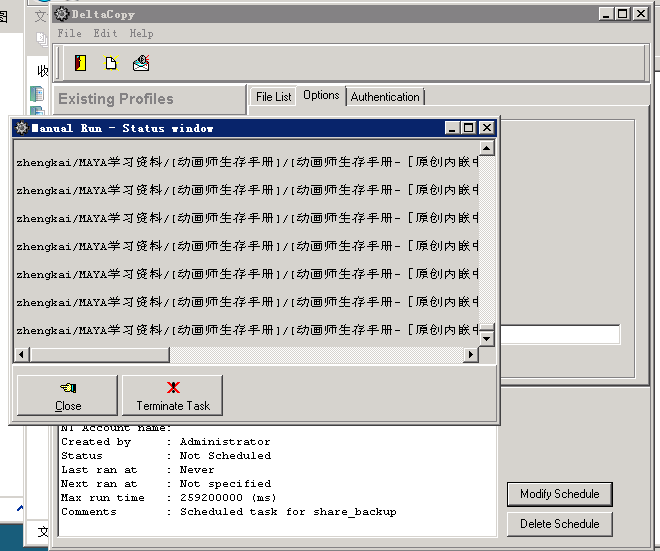This screenshot has height=551, width=660.
Task: Click the email notification toolbar icon
Action: 141,63
